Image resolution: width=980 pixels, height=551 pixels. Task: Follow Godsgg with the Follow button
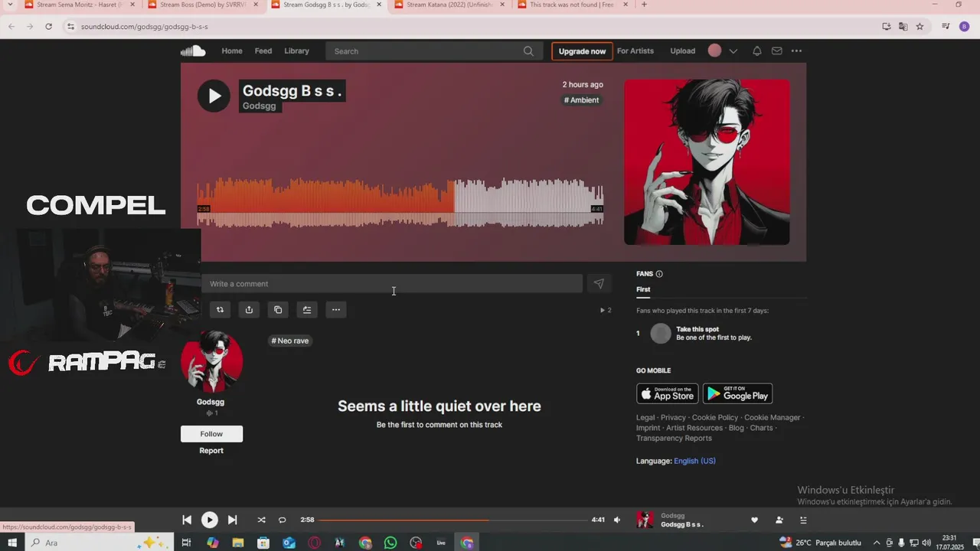pyautogui.click(x=211, y=434)
